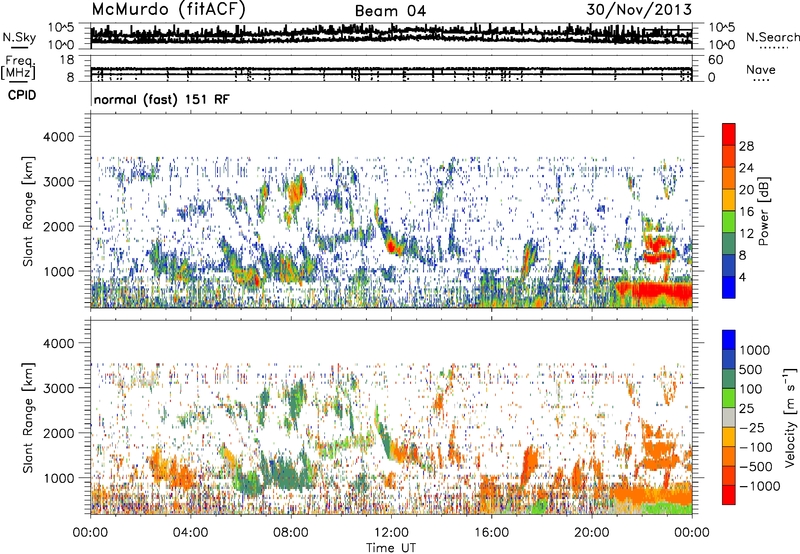
Task: Click blue top segment of velocity colorbar
Action: (729, 340)
